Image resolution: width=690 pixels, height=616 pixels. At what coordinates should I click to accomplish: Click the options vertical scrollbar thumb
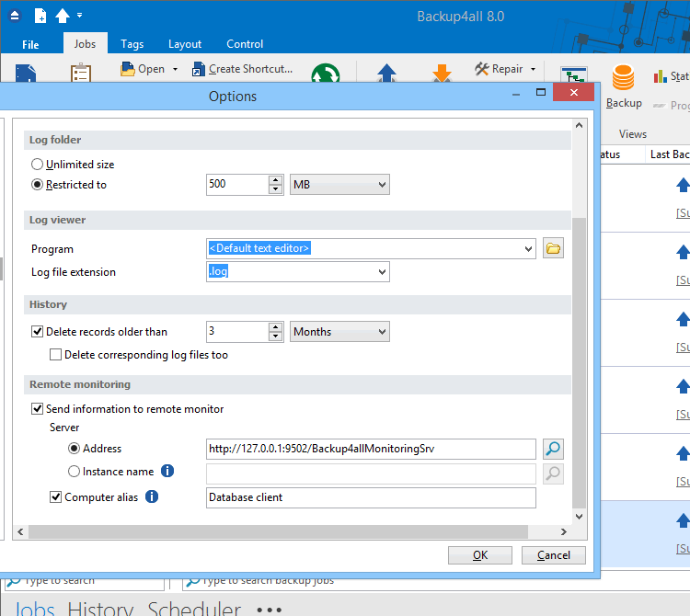579,363
